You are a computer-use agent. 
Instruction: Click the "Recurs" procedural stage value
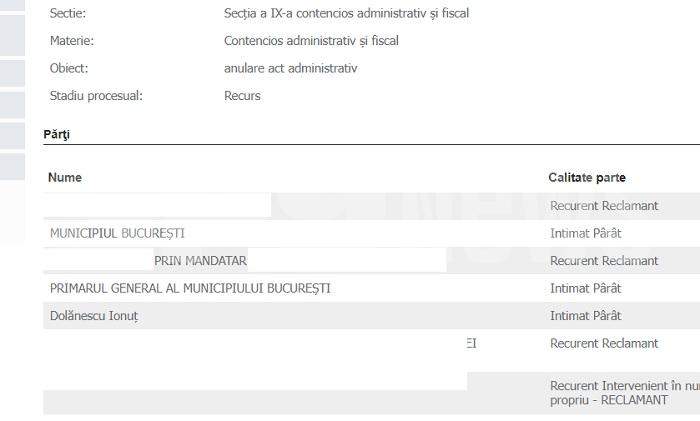tap(242, 96)
